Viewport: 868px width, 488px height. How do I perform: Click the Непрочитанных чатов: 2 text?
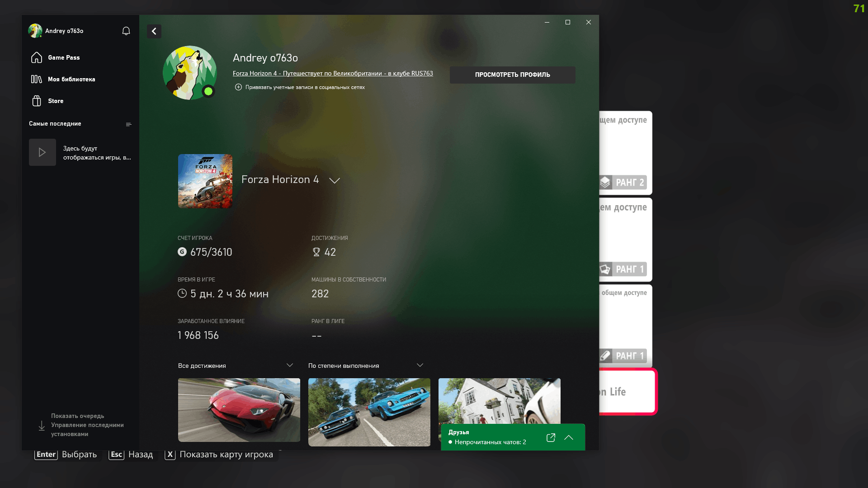click(490, 442)
